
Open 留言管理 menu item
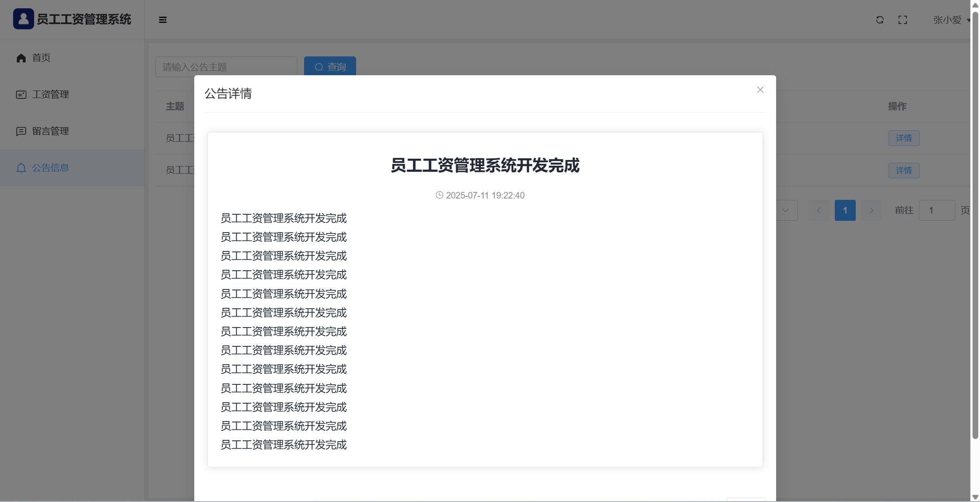[x=50, y=131]
